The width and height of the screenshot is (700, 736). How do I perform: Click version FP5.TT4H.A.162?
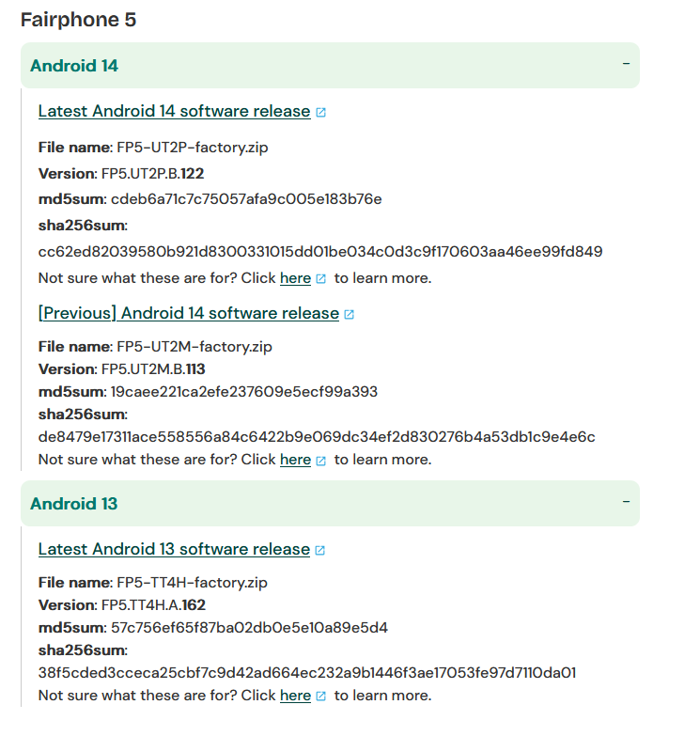(x=153, y=605)
